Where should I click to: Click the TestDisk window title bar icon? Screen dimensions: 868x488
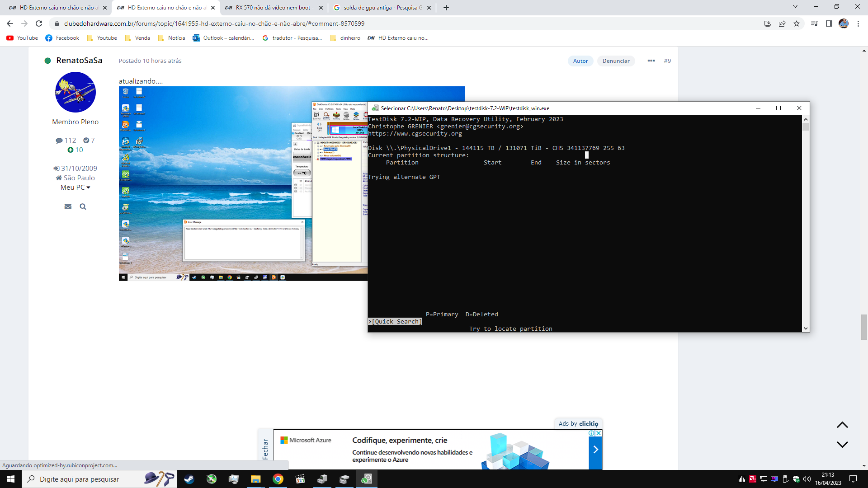375,108
